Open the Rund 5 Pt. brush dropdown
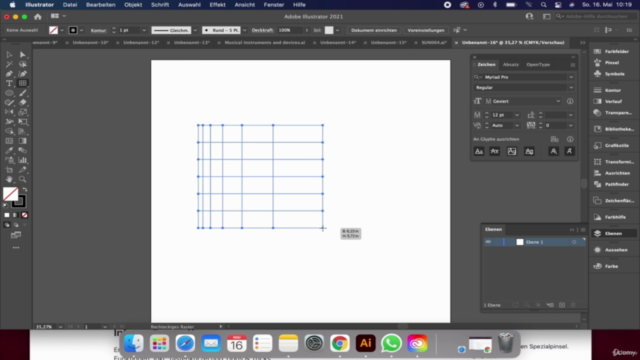Viewport: 640px width, 360px height. (244, 30)
